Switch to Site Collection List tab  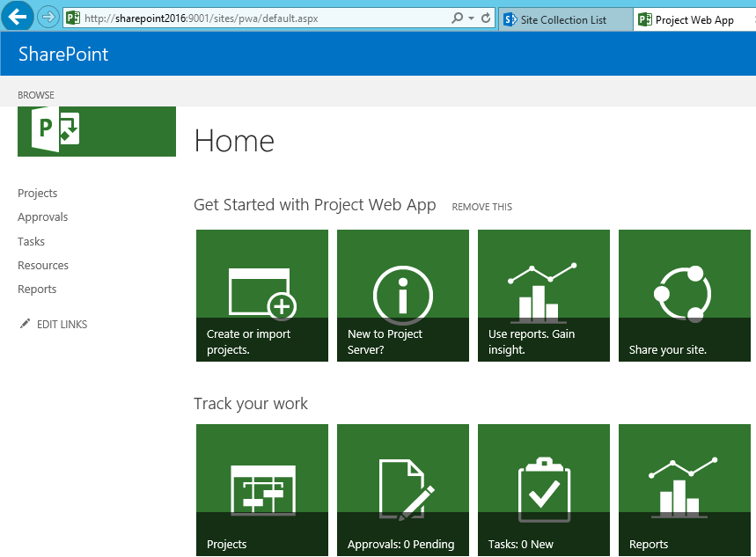click(x=565, y=19)
